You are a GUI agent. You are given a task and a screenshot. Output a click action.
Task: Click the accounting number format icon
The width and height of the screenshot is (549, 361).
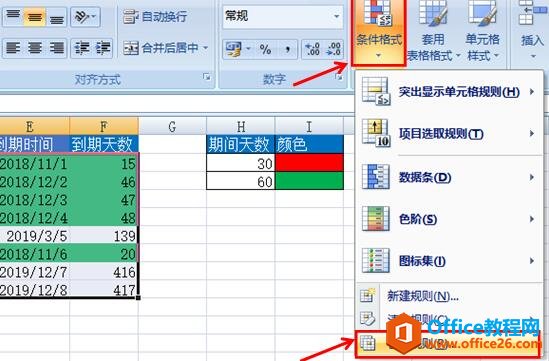[234, 49]
